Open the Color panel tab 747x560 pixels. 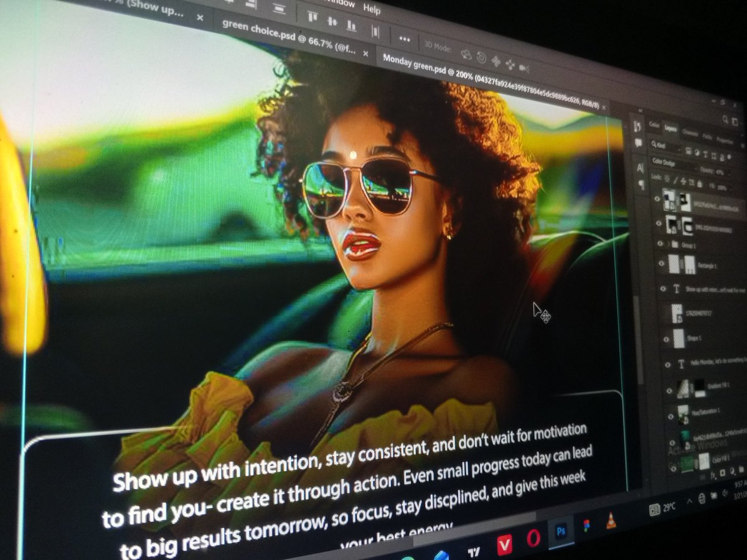[654, 125]
